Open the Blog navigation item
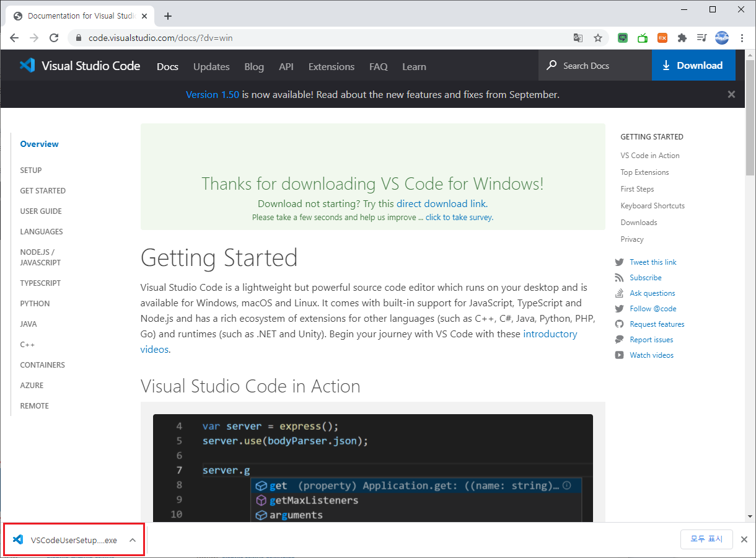756x558 pixels. click(x=254, y=67)
